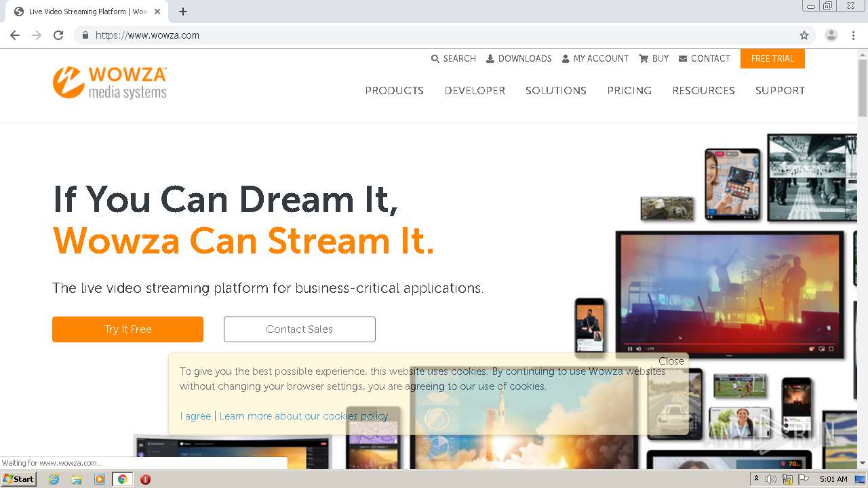The image size is (868, 488).
Task: Open the RESOURCES menu
Action: tap(703, 90)
